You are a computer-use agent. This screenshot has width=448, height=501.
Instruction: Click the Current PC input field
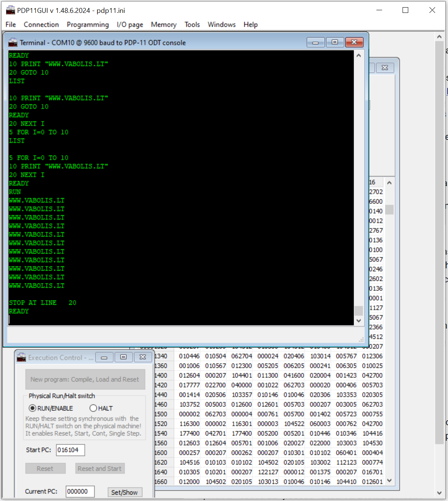tap(80, 492)
